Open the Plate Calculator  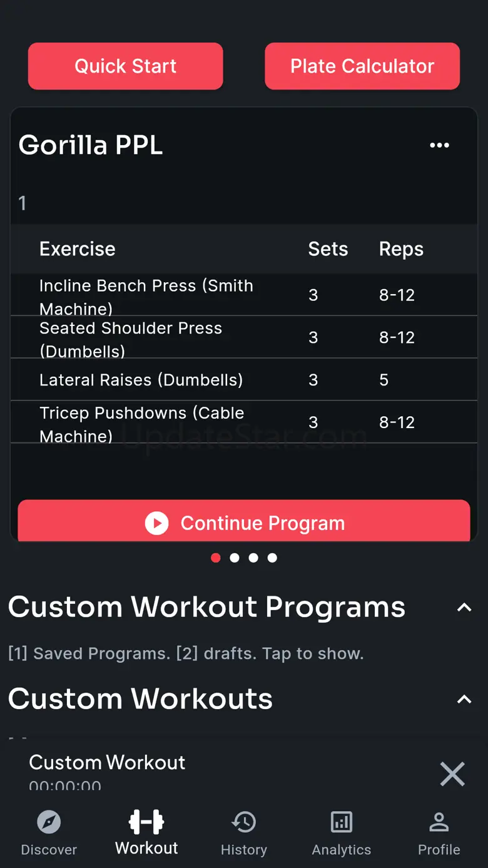click(x=362, y=66)
